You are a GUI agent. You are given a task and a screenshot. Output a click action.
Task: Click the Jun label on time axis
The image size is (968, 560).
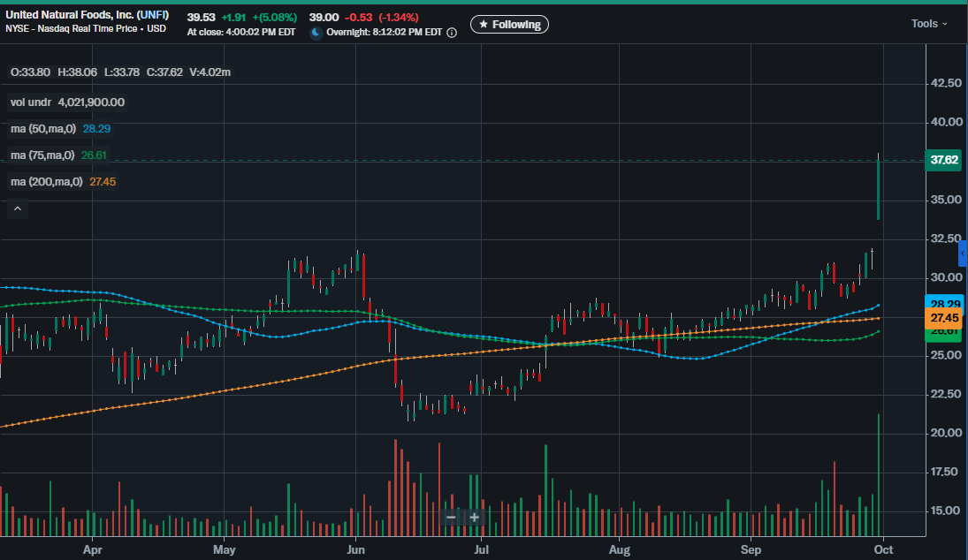point(354,549)
